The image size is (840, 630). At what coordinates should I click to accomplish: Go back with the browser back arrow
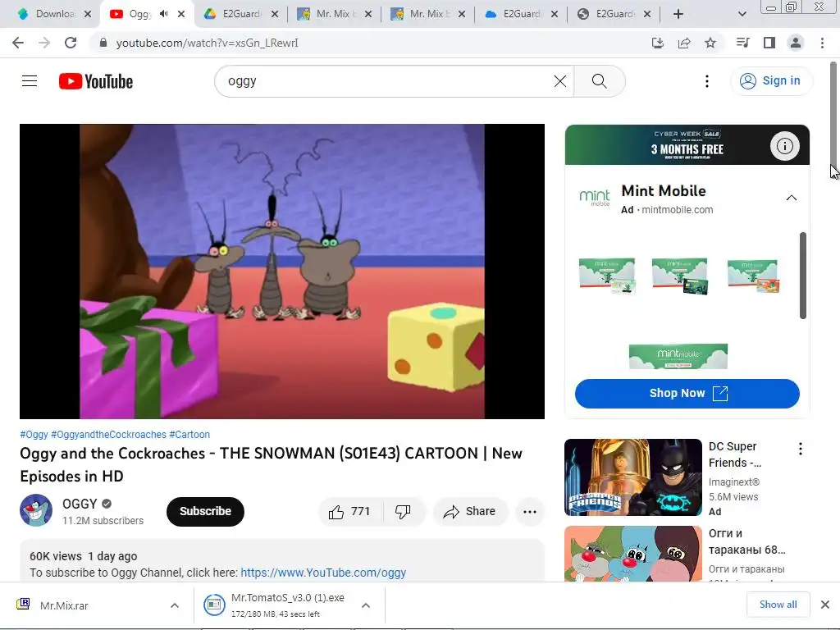pos(18,43)
